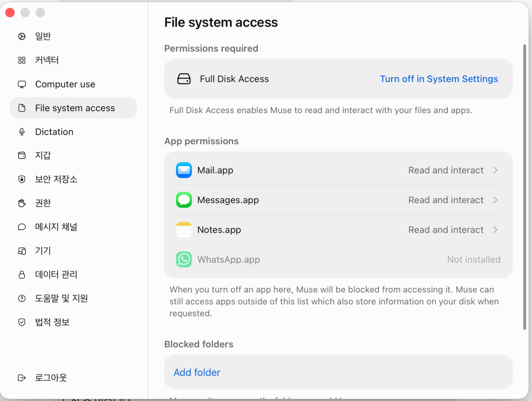Click the hand icon beside 권한
The width and height of the screenshot is (532, 401).
tap(22, 203)
